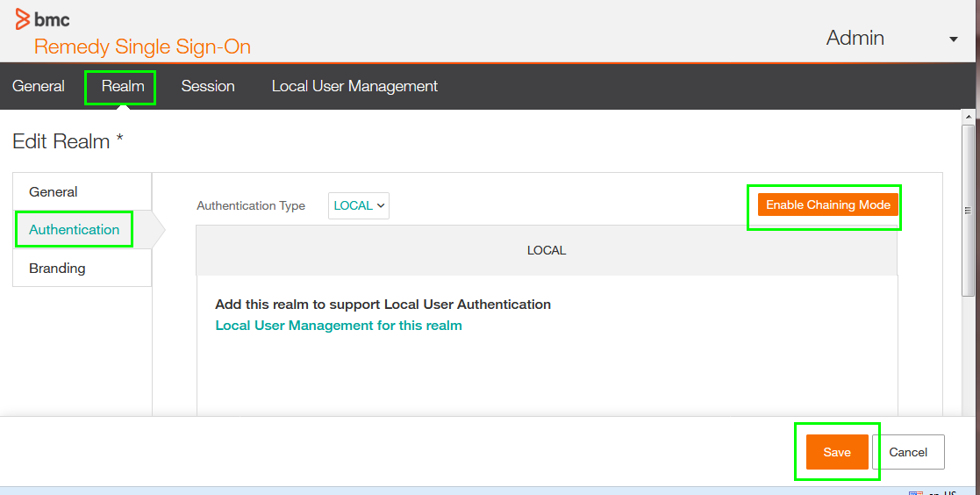
Task: Open the Local User Management tab
Action: pyautogui.click(x=354, y=86)
